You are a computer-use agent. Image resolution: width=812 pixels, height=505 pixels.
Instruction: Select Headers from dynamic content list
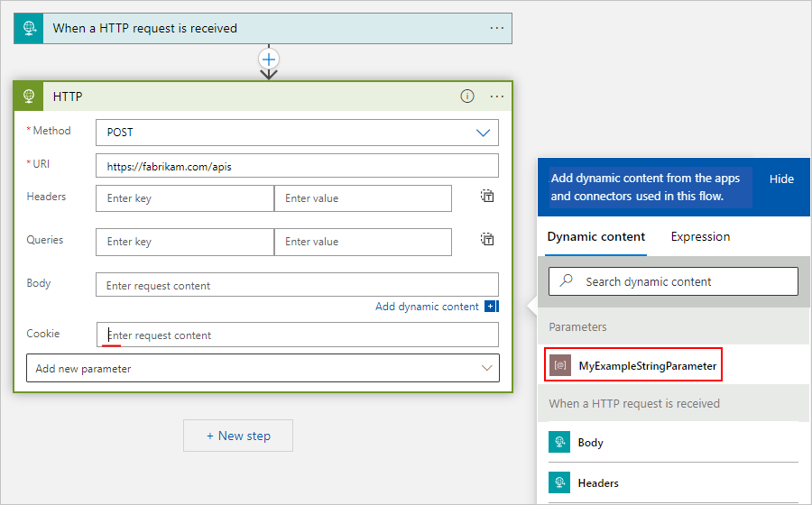tap(598, 483)
